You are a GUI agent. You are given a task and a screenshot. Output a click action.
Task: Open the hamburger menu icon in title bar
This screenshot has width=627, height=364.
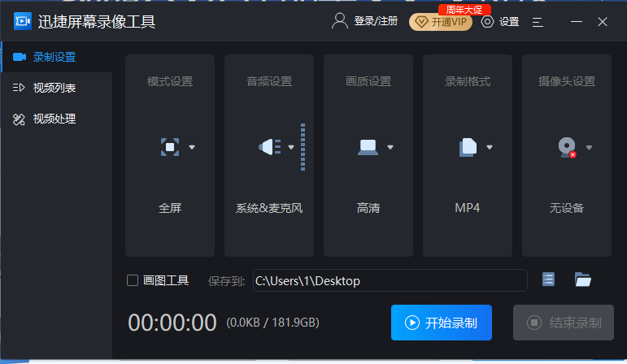coord(538,22)
